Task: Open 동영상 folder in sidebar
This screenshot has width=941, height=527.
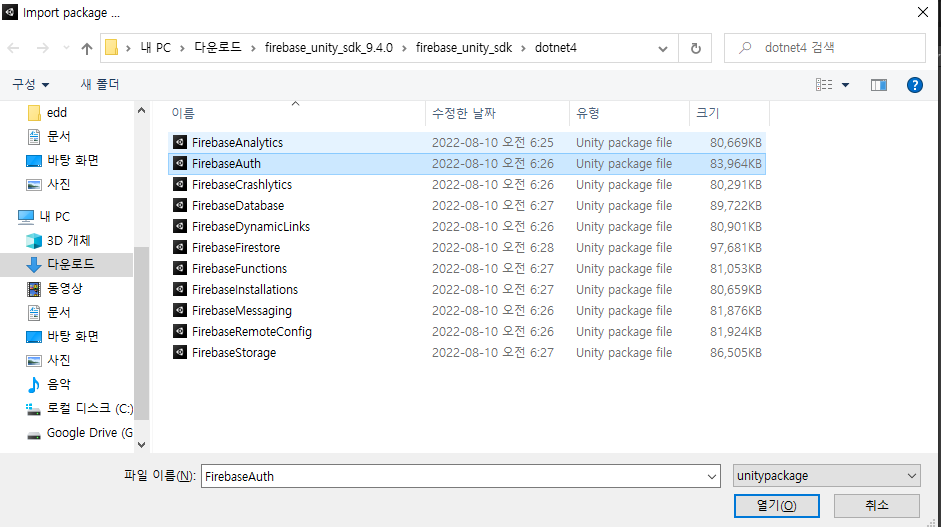Action: [55, 289]
